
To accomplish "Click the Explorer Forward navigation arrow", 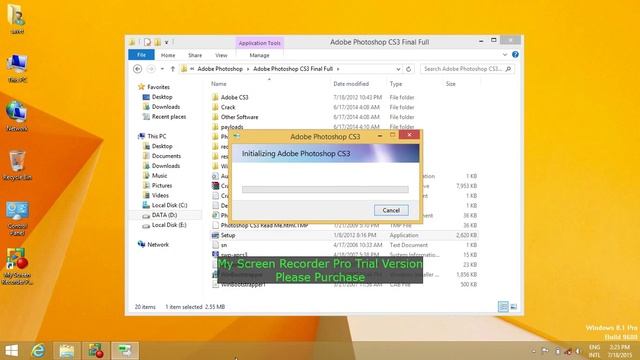I will point(151,69).
